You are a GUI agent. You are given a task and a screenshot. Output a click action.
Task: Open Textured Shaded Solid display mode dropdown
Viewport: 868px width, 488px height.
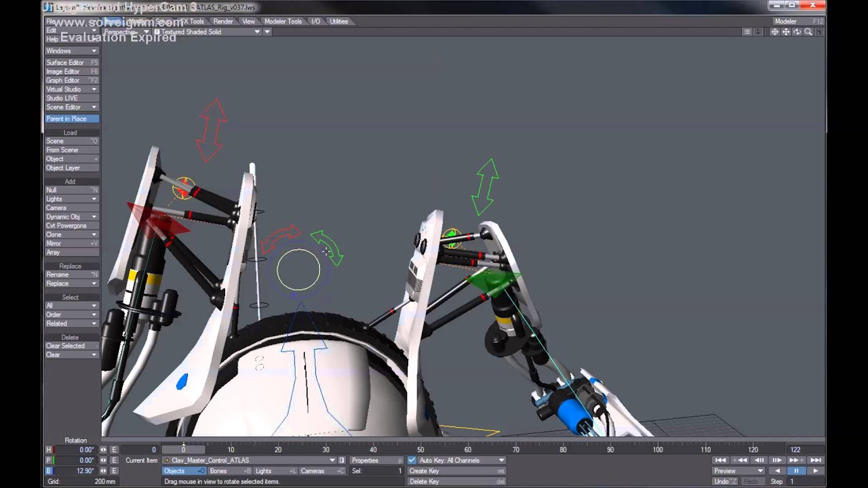[x=208, y=32]
